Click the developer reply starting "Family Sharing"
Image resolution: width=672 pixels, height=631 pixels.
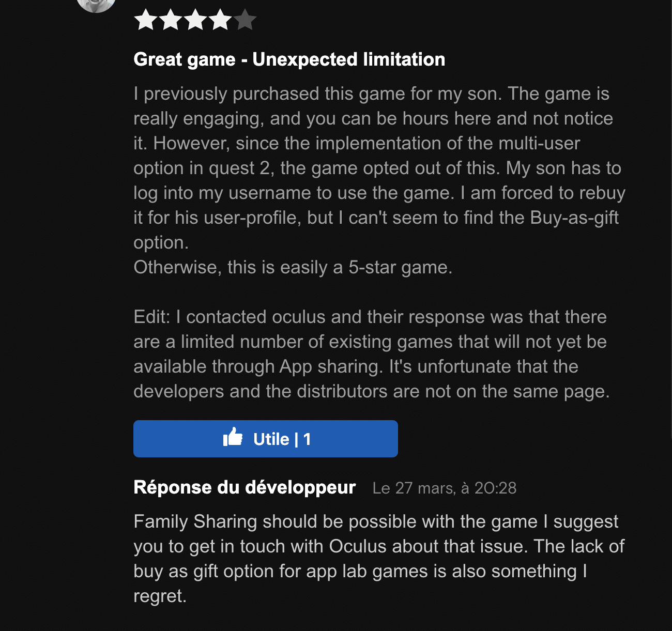click(379, 559)
